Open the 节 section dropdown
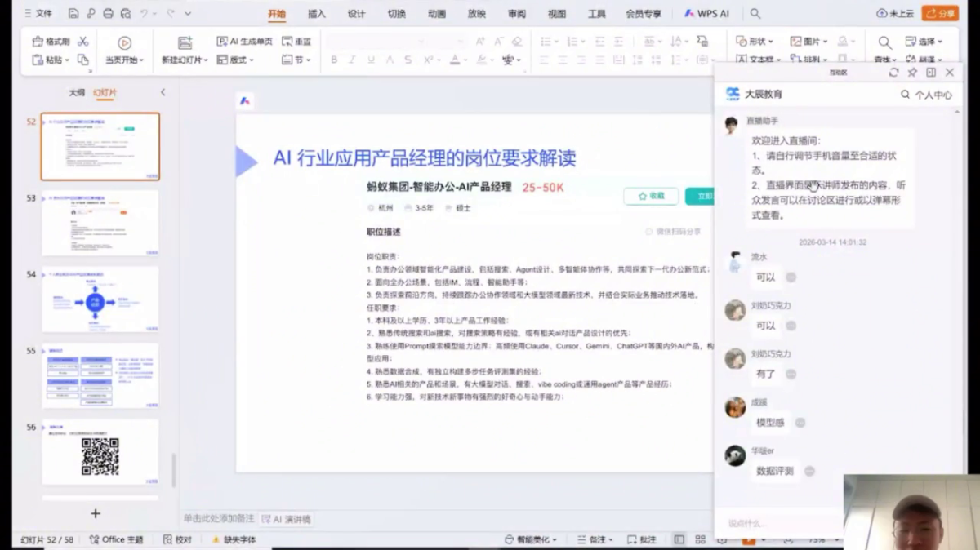The image size is (980, 550). [296, 60]
